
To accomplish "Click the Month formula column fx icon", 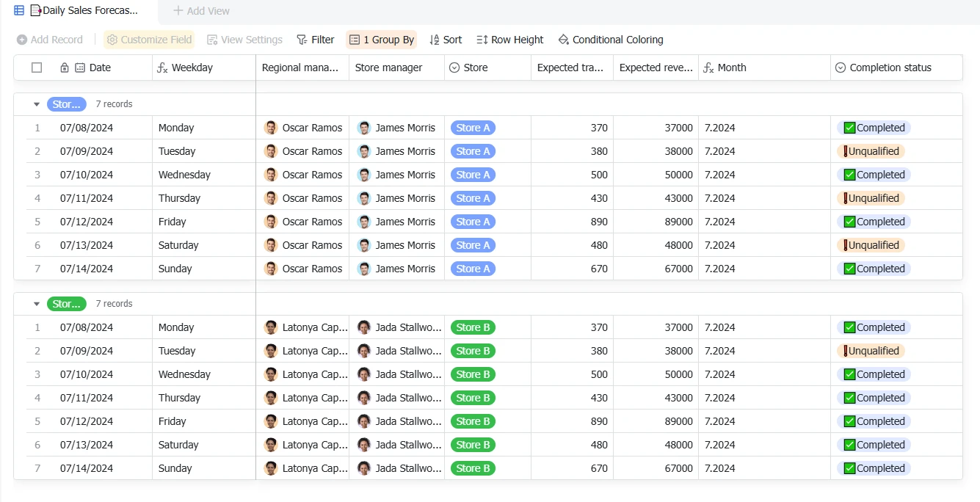I will point(708,68).
